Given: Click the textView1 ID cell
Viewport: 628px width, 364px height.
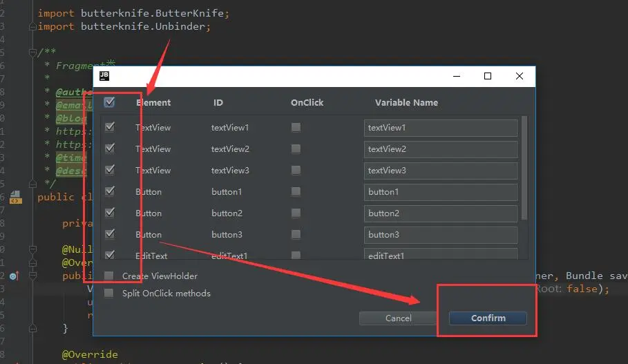Looking at the screenshot, I should 230,128.
